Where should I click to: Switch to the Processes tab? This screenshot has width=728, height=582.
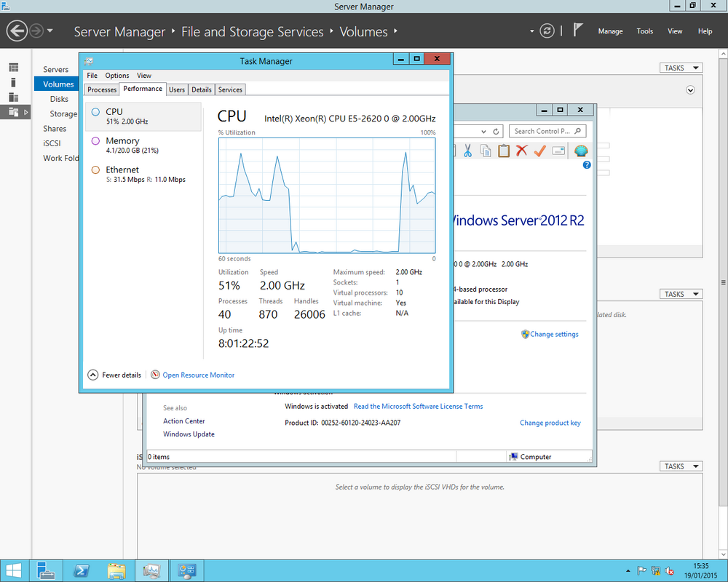pos(102,89)
